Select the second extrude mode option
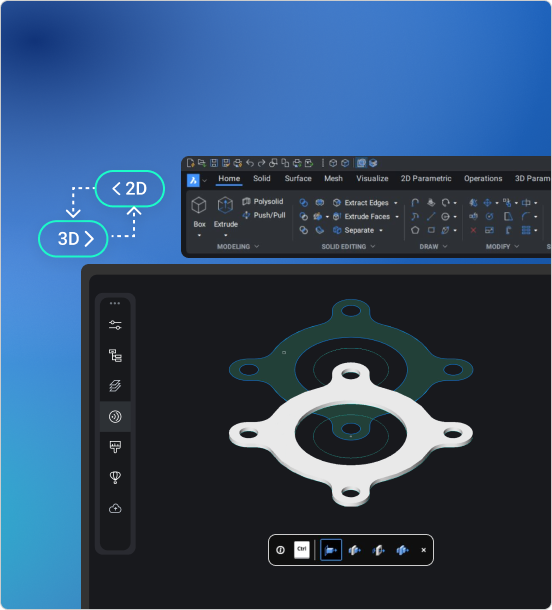 (354, 550)
